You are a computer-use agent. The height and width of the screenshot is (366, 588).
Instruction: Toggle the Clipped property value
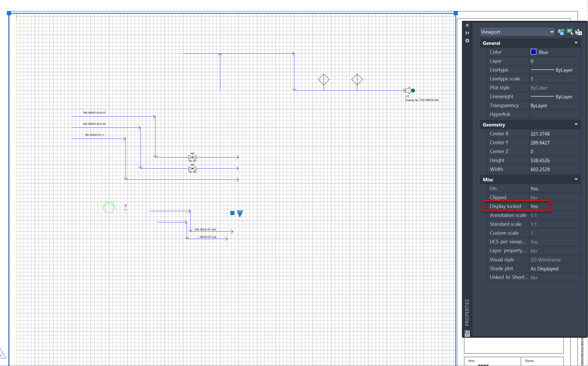click(x=534, y=197)
